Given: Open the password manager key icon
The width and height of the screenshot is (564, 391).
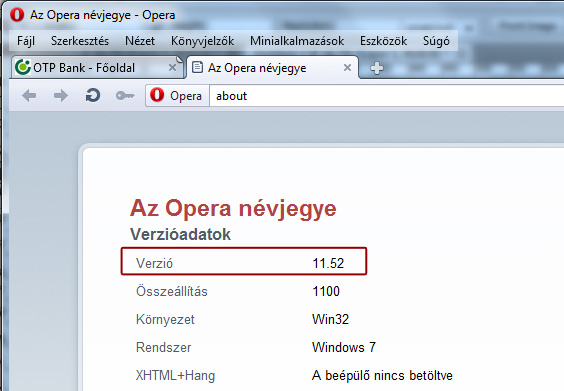Looking at the screenshot, I should coord(125,96).
